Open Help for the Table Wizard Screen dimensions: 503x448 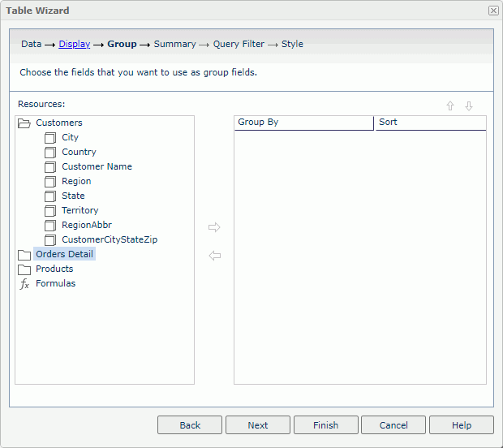462,425
